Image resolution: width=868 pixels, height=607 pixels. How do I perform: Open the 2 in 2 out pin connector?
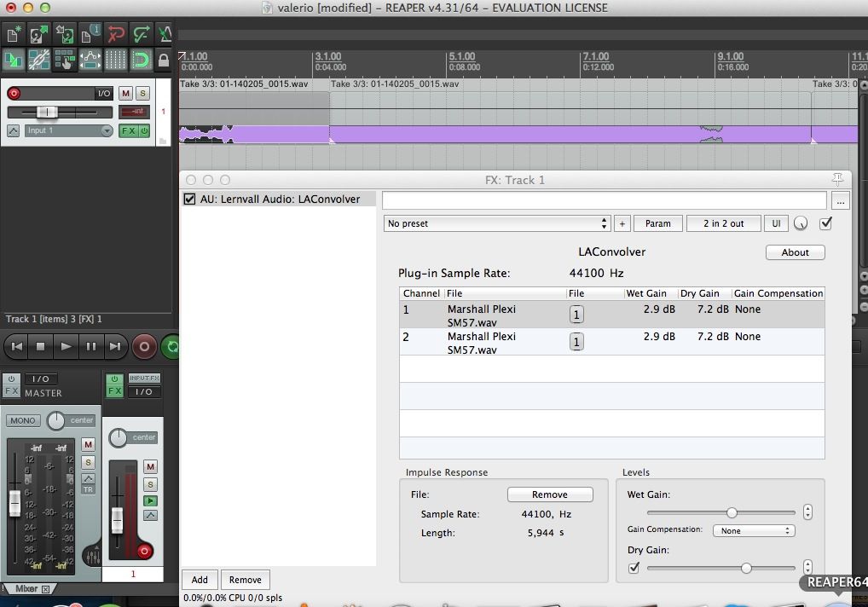tap(723, 223)
